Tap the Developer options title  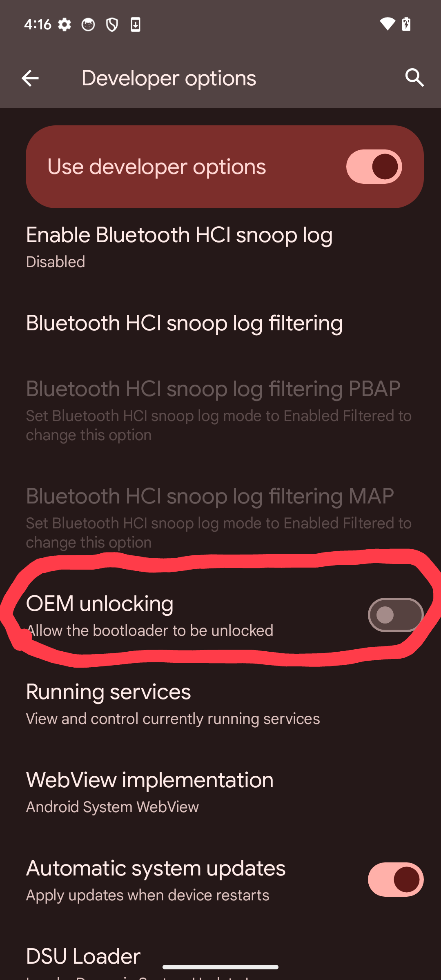pos(169,78)
